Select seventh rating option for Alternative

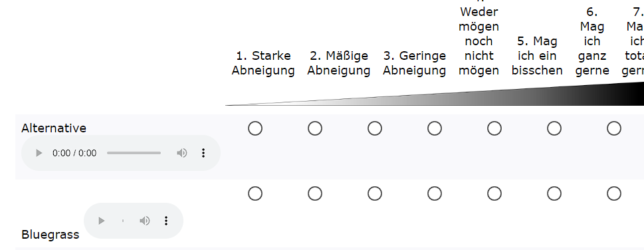pyautogui.click(x=614, y=129)
